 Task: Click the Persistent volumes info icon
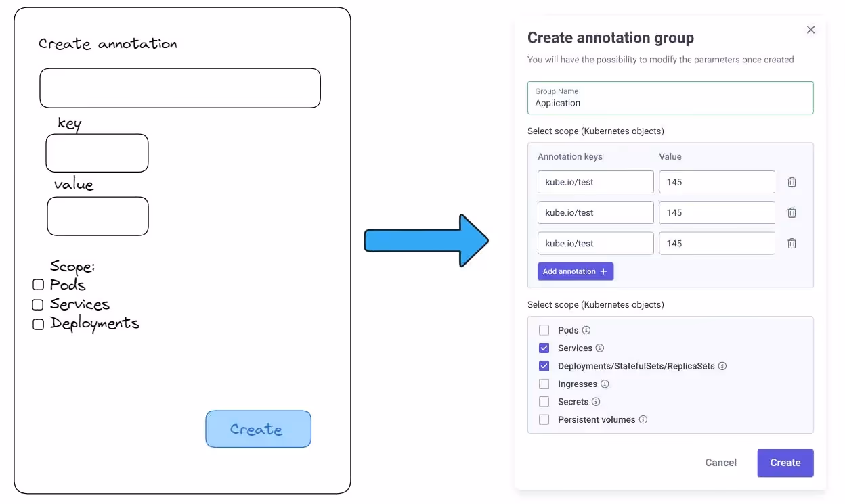point(643,419)
